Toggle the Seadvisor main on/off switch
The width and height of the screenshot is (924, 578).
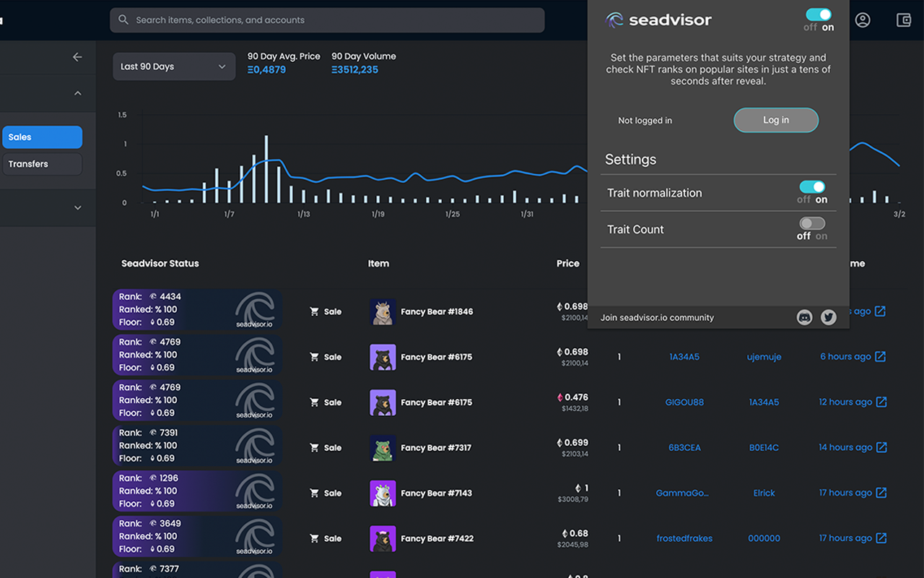[819, 14]
